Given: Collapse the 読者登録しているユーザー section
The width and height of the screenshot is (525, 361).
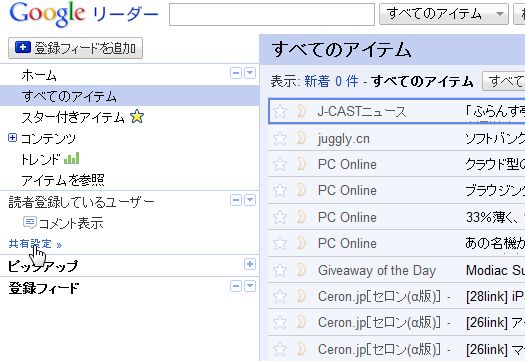Looking at the screenshot, I should click(236, 200).
